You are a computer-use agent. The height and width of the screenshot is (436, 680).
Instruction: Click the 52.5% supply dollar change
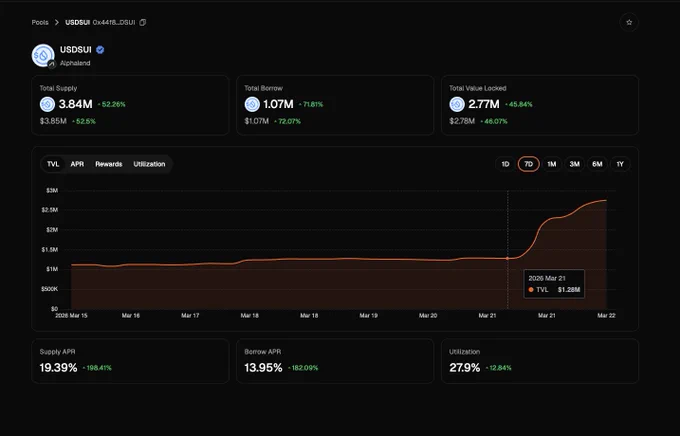(84, 121)
